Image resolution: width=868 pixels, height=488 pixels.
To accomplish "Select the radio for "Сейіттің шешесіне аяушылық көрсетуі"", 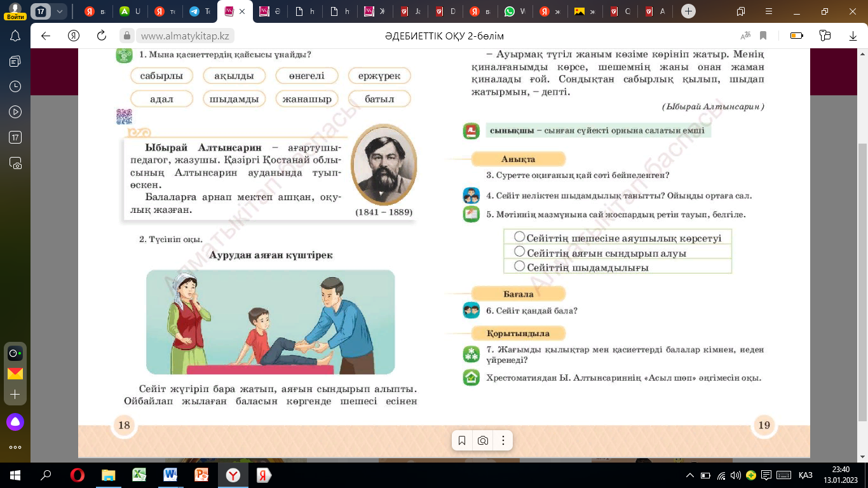I will tap(519, 237).
